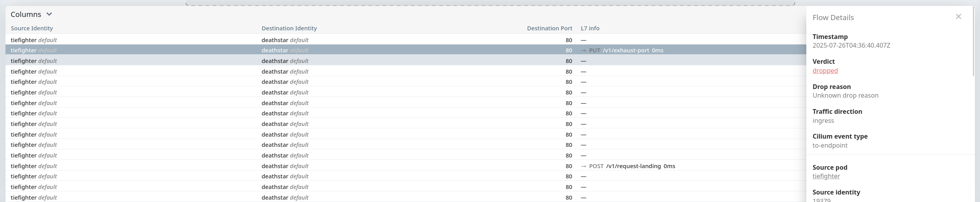Select the PUT /v1/exhaust-port flow row
Screen dimensions: 980x202
406,50
